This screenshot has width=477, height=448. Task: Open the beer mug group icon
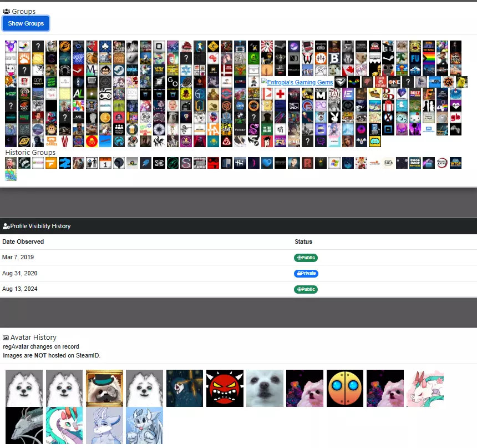[132, 129]
